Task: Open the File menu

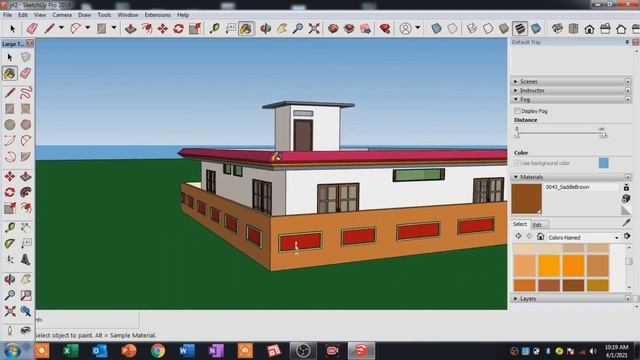Action: (7, 15)
